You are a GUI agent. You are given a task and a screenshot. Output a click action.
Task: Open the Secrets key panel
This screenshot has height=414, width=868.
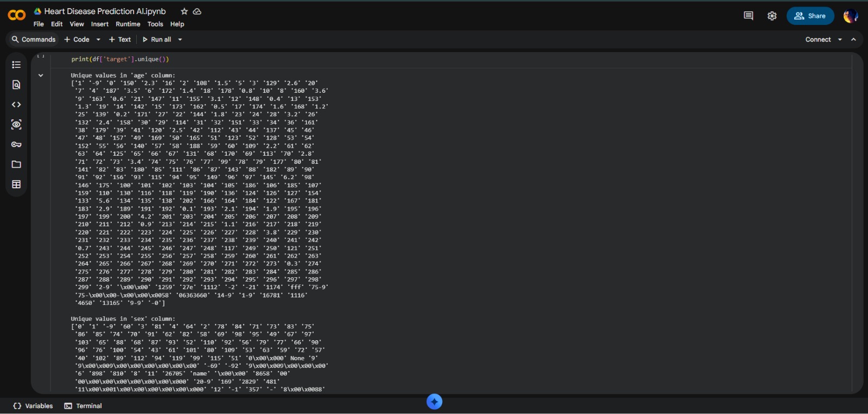[x=16, y=144]
